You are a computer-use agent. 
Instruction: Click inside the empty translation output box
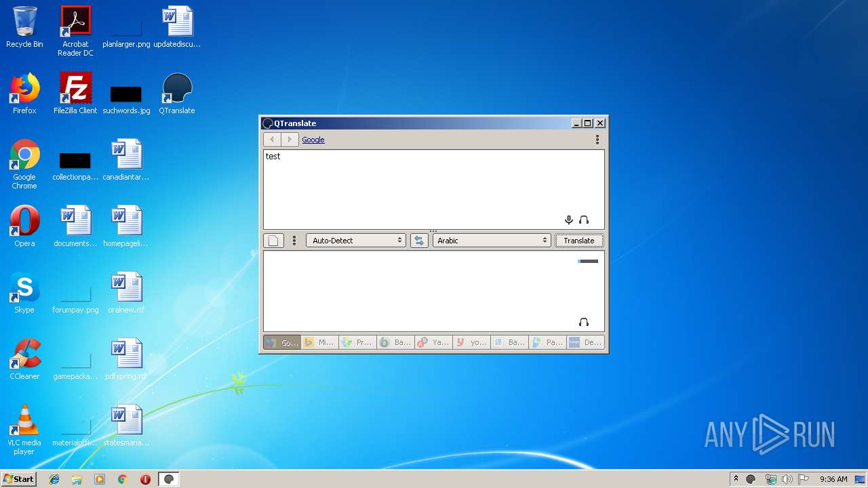[x=433, y=291]
